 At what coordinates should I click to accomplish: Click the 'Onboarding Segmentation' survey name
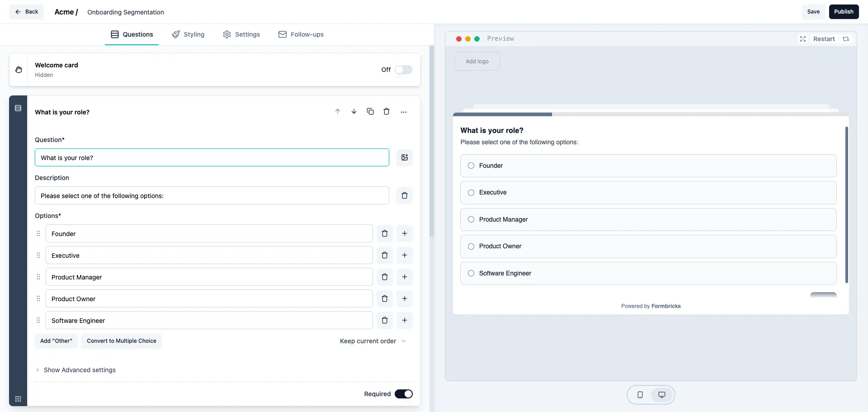pos(126,12)
